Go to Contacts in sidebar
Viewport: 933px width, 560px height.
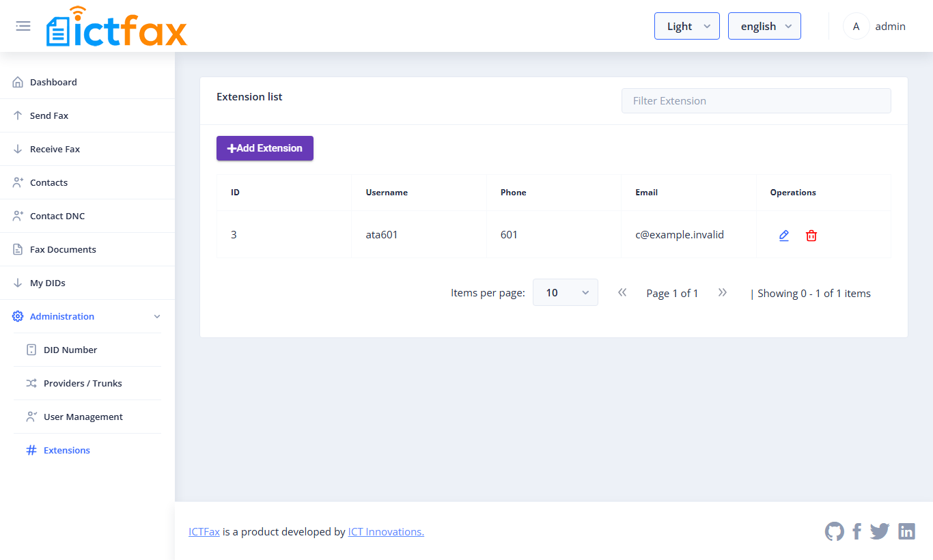coord(87,182)
